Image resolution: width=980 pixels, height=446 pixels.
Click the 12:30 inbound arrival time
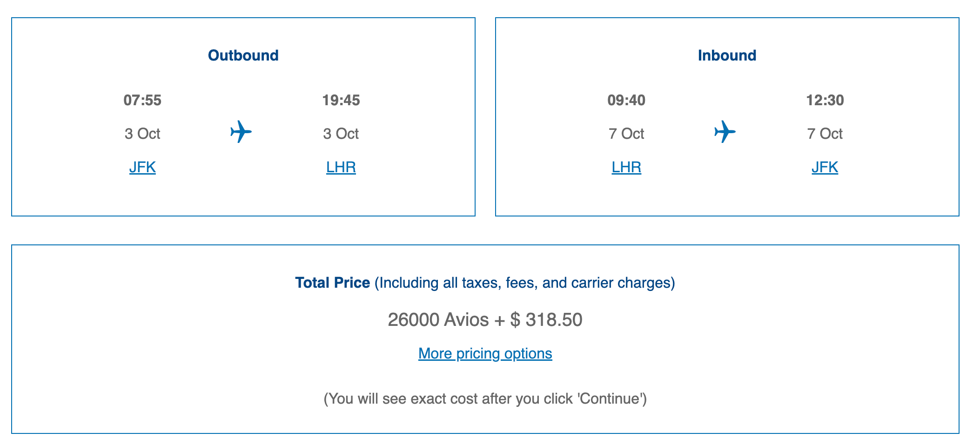coord(825,100)
